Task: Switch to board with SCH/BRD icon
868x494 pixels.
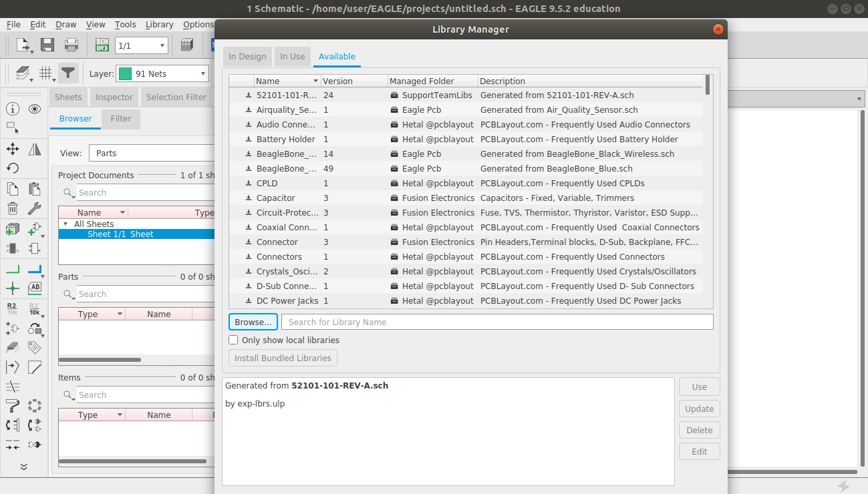Action: point(102,45)
